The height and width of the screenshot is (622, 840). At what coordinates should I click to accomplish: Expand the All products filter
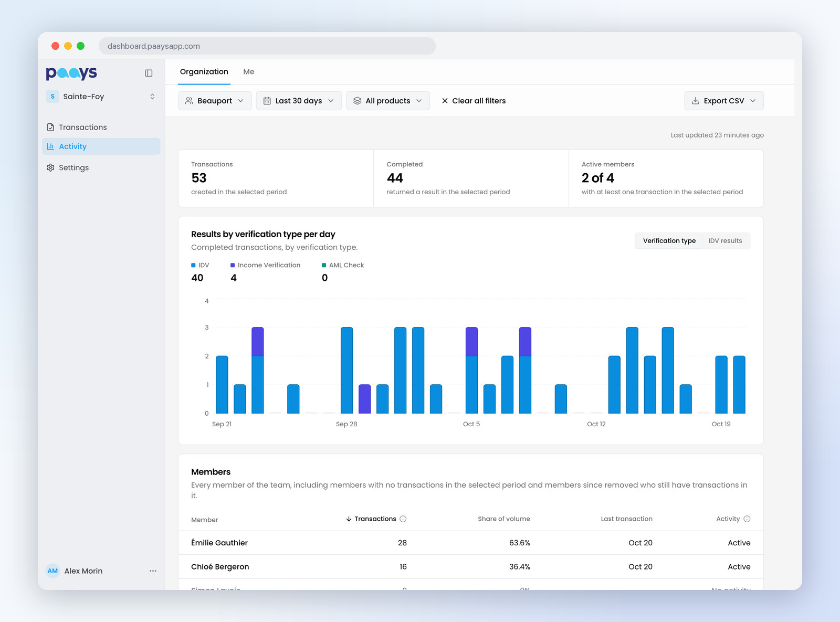coord(388,101)
